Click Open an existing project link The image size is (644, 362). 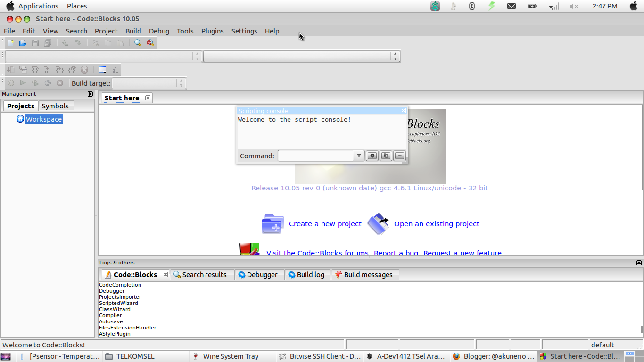tap(437, 224)
